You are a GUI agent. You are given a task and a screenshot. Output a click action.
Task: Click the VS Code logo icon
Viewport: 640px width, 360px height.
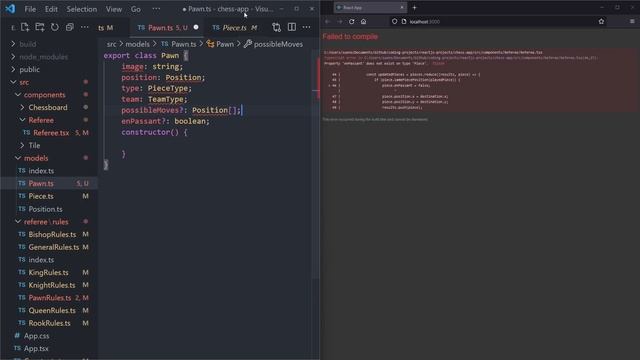10,9
